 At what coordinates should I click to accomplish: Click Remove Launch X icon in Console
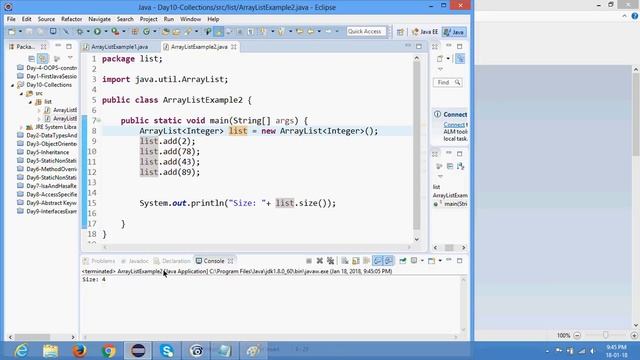point(320,261)
